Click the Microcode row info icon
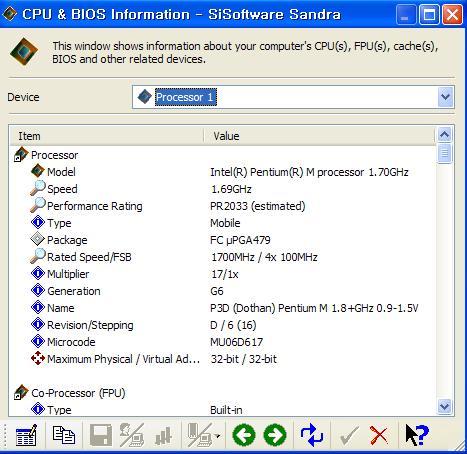Image resolution: width=467 pixels, height=454 pixels. [x=37, y=341]
